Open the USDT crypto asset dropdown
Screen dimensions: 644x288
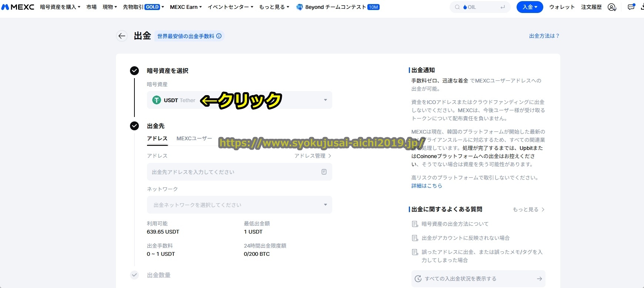pyautogui.click(x=240, y=100)
